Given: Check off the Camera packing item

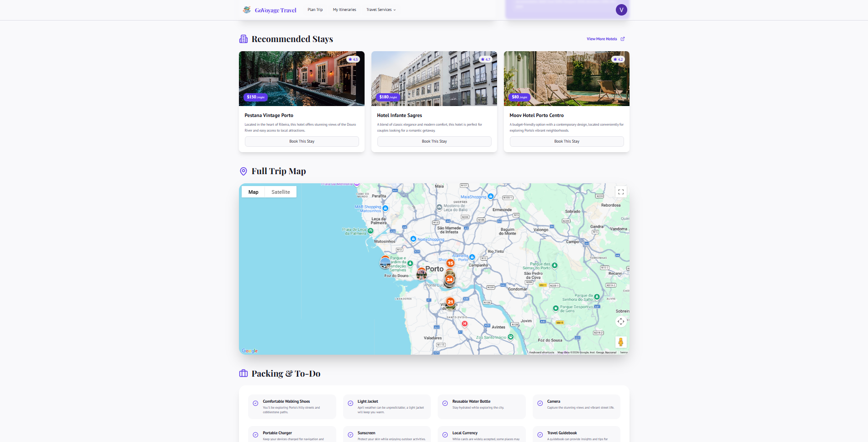Looking at the screenshot, I should [540, 403].
